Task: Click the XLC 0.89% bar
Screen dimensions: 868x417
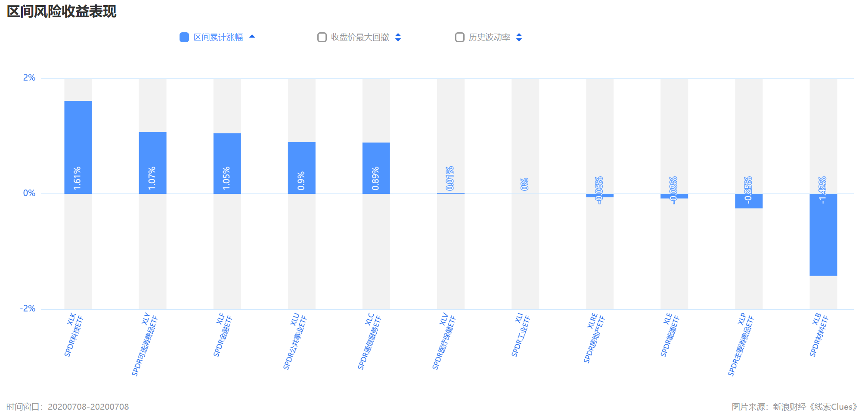Action: [376, 168]
